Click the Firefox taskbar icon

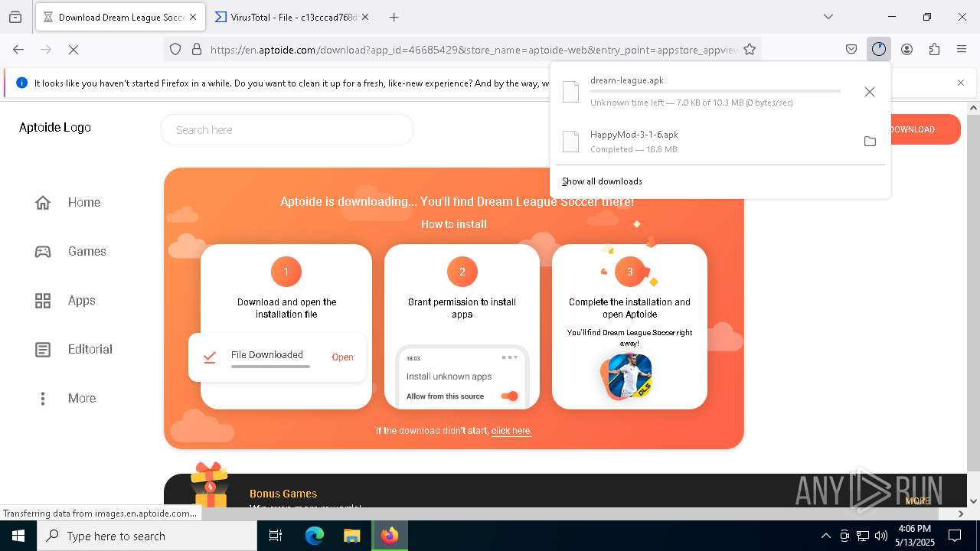point(390,536)
